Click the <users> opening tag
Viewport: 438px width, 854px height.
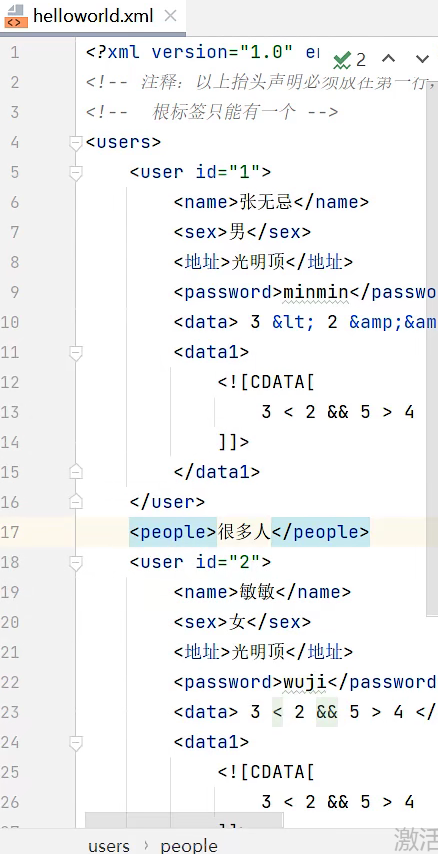(124, 143)
